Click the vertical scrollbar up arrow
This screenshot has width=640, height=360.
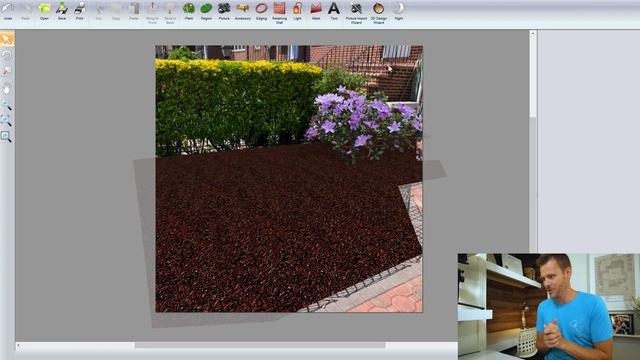click(533, 33)
